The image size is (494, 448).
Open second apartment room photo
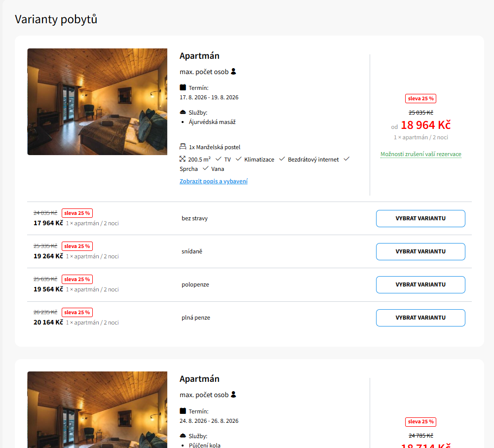coord(97,409)
